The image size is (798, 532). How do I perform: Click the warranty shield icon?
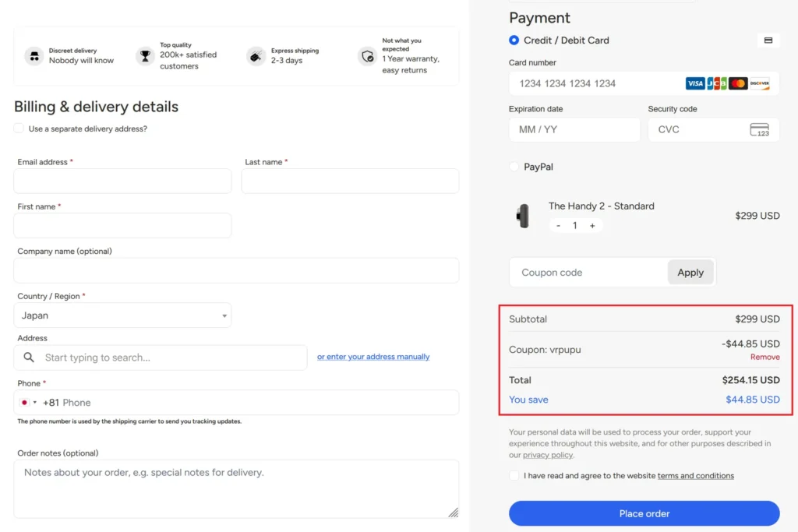tap(368, 56)
